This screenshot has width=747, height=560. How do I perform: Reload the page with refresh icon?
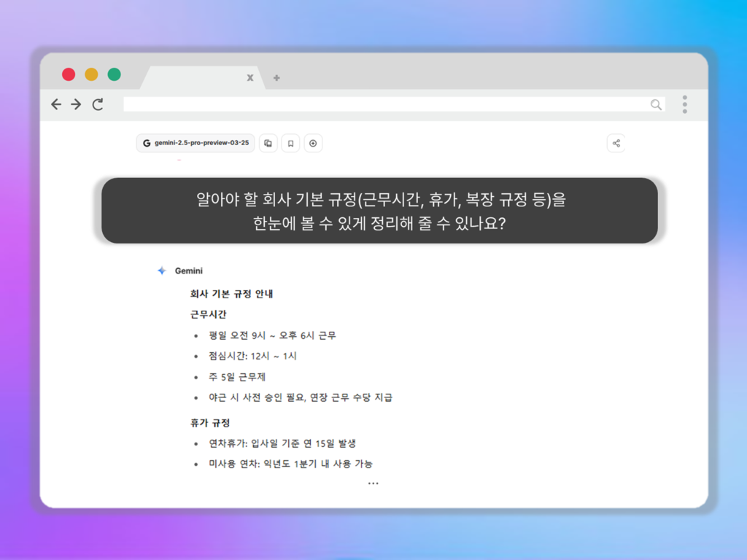[x=98, y=104]
